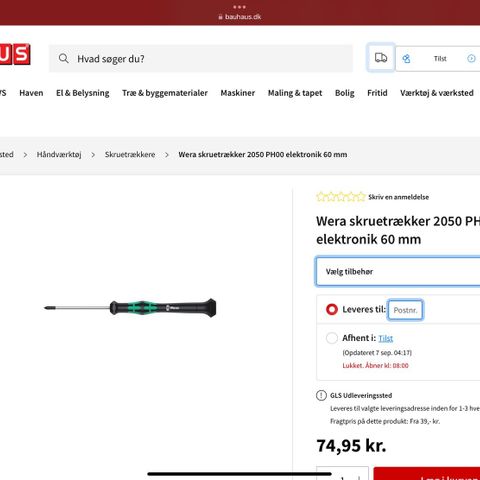The height and width of the screenshot is (480, 480).
Task: Click the Bauhaus logo
Action: [15, 54]
